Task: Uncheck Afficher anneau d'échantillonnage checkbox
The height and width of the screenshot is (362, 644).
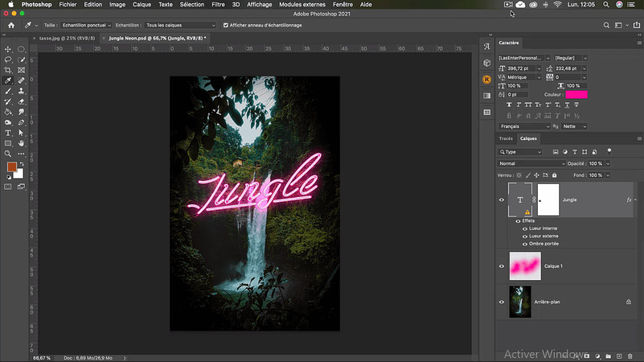Action: 225,25
